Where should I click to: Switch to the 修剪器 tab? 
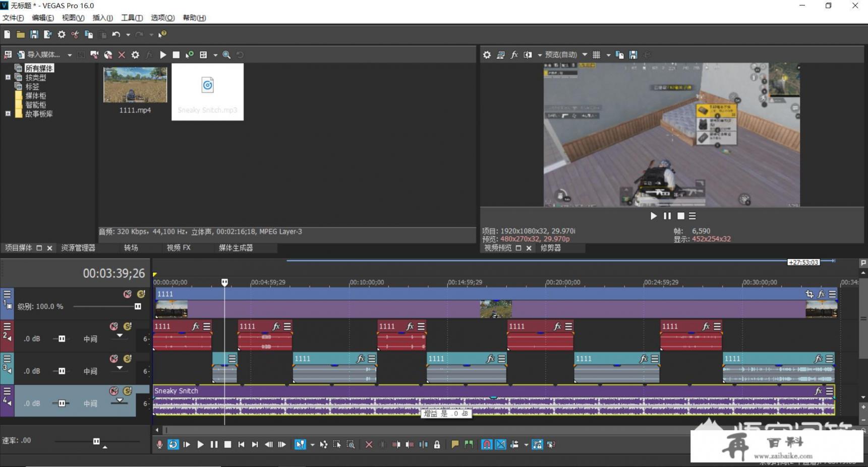[551, 248]
